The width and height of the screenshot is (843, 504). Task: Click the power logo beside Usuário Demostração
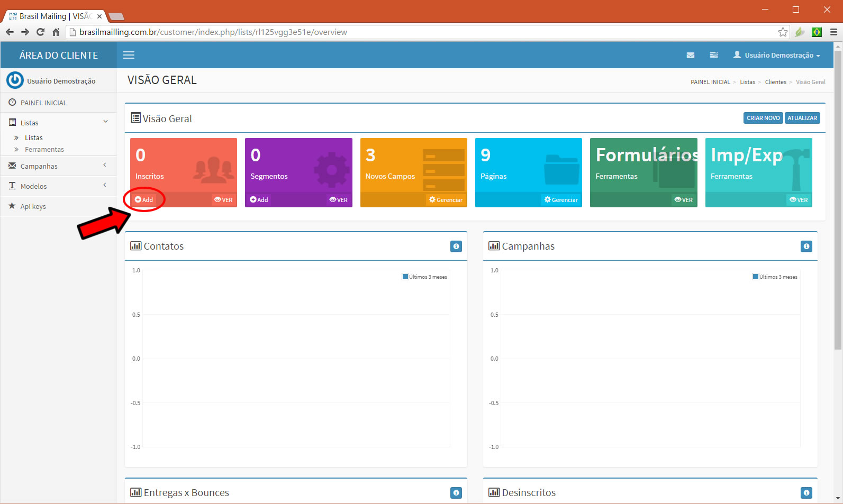coord(15,80)
